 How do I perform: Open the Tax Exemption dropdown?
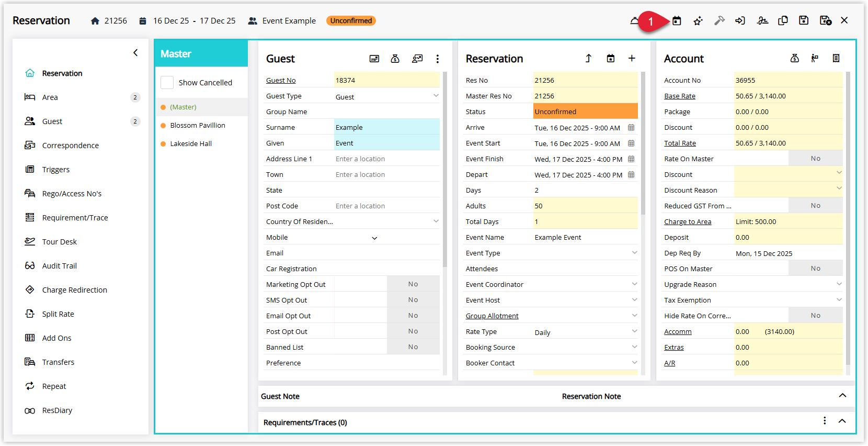tap(839, 300)
